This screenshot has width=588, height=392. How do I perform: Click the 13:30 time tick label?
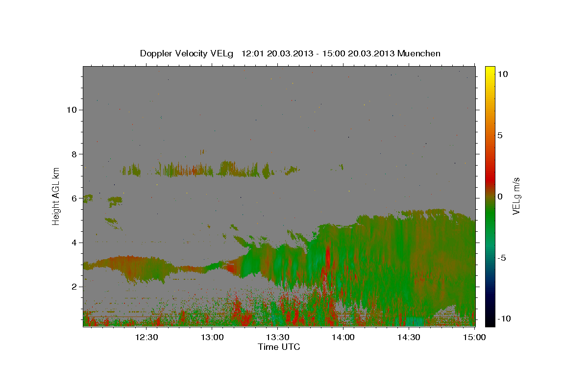278,337
